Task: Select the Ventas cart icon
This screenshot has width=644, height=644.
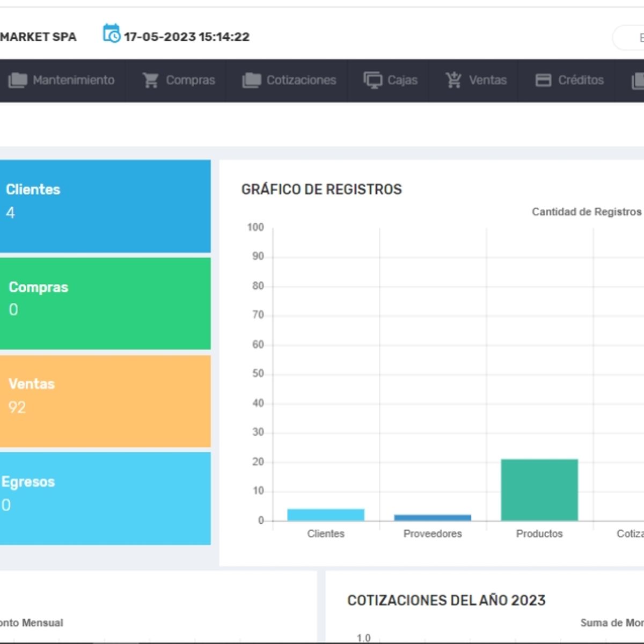Action: point(453,79)
